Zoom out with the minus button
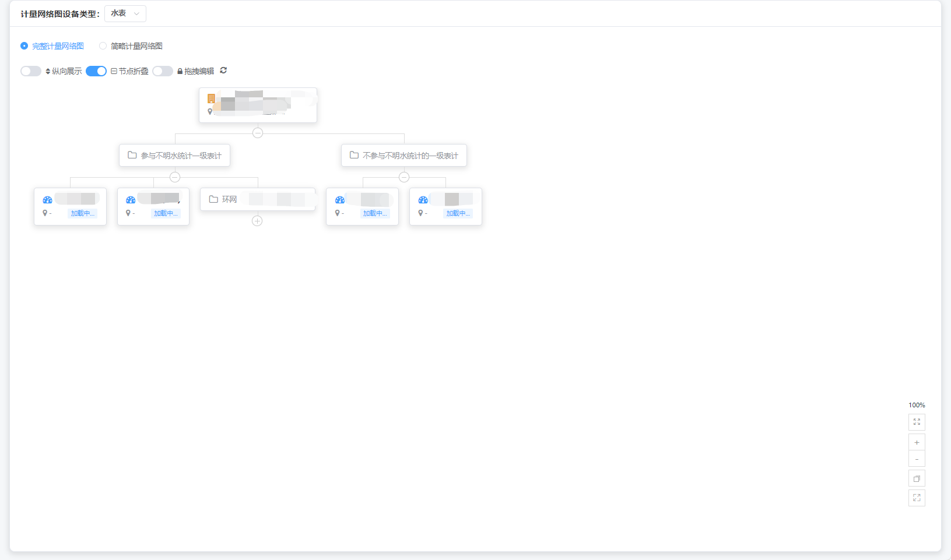Screen dimensions: 951x560 tap(917, 459)
